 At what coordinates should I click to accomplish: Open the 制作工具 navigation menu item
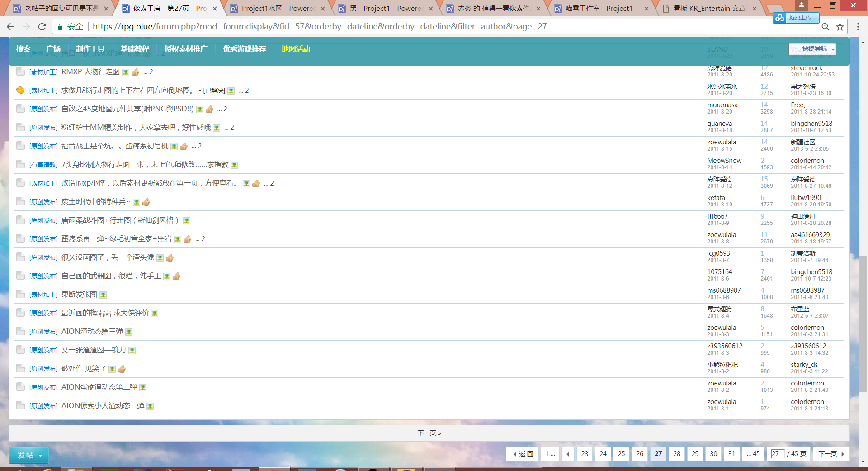click(90, 49)
